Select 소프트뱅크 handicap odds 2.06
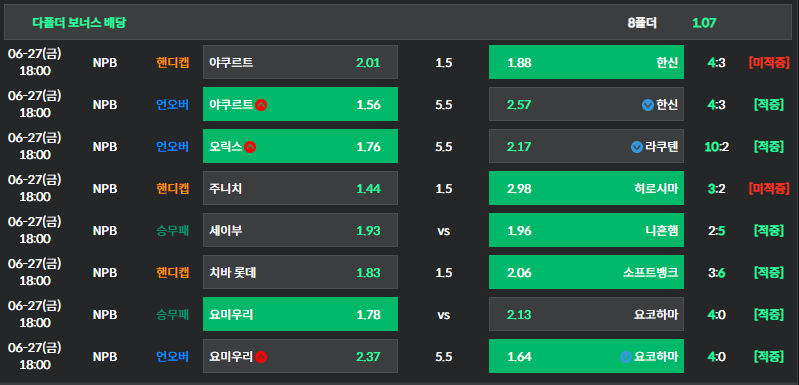Screen dimensions: 799x385 (586, 272)
